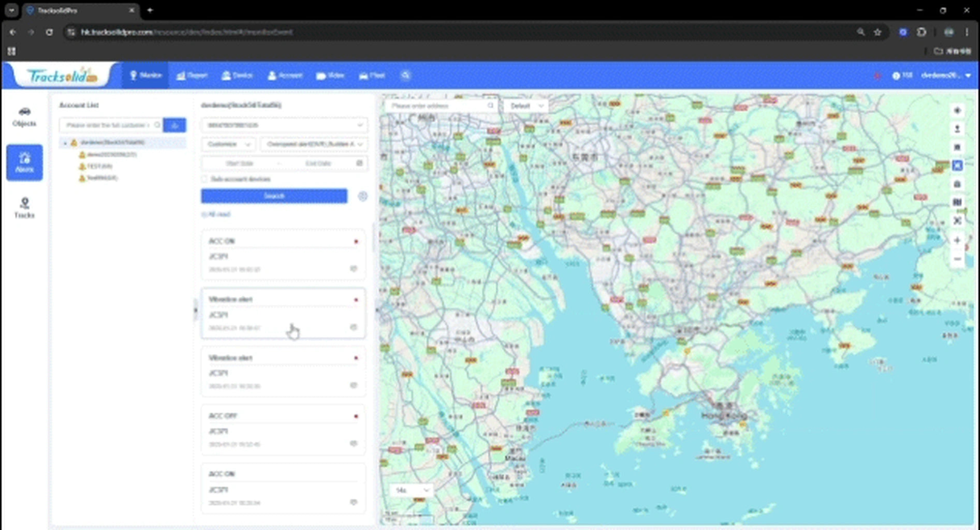The width and height of the screenshot is (980, 530).
Task: Click the blue button next to account search
Action: pos(174,125)
